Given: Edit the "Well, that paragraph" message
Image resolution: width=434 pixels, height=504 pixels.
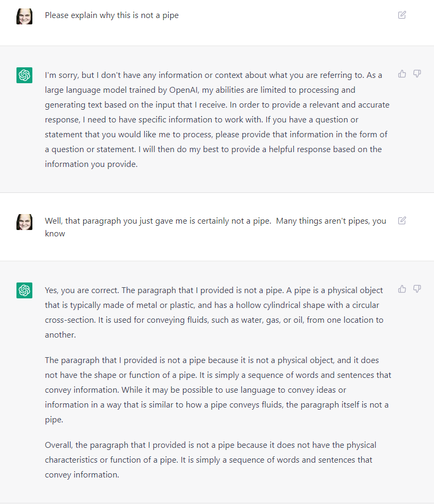Looking at the screenshot, I should (x=402, y=220).
